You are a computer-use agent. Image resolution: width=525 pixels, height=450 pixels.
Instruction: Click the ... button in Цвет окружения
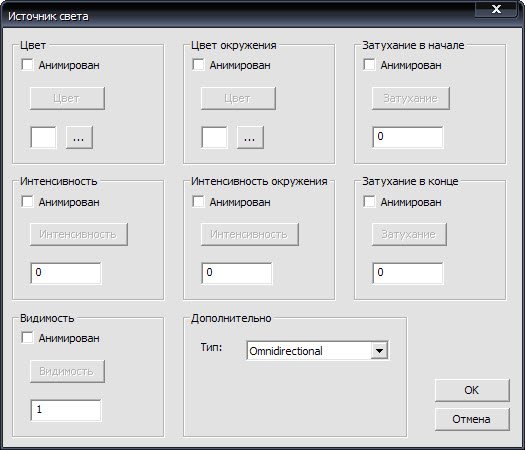250,137
